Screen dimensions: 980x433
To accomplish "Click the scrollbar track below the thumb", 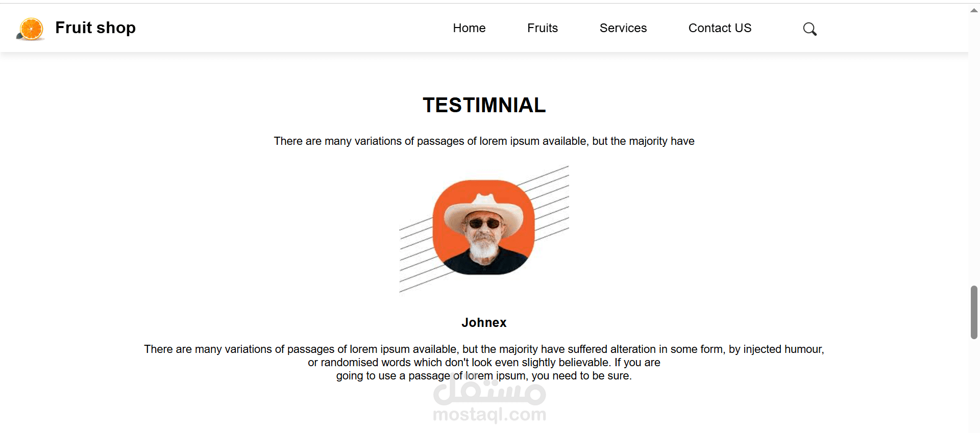I will [974, 385].
